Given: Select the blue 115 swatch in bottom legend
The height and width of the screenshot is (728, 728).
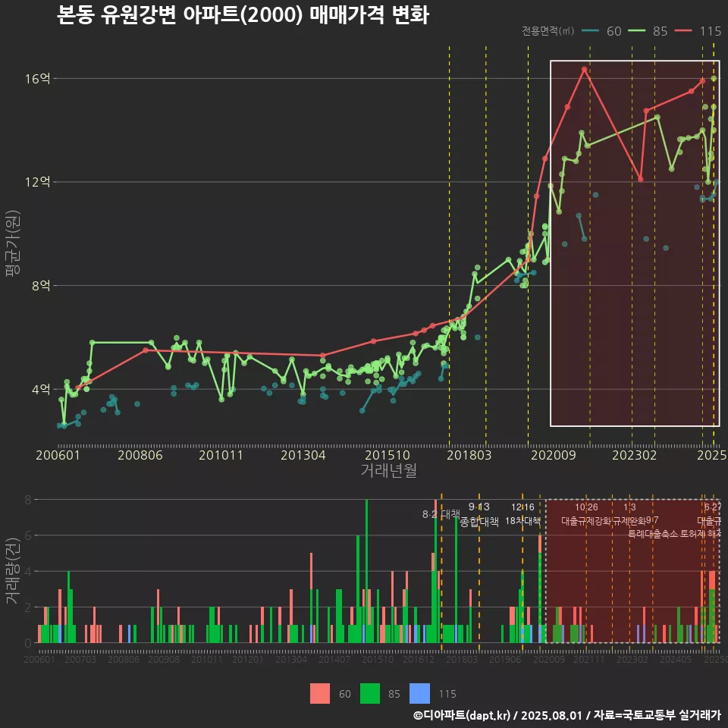Looking at the screenshot, I should 419,694.
